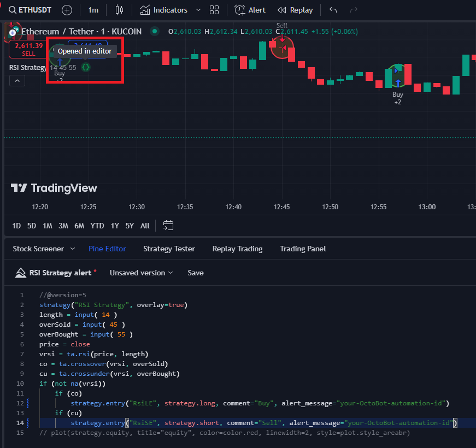476x448 pixels.
Task: Expand the Indicators favorites chevron
Action: point(198,10)
